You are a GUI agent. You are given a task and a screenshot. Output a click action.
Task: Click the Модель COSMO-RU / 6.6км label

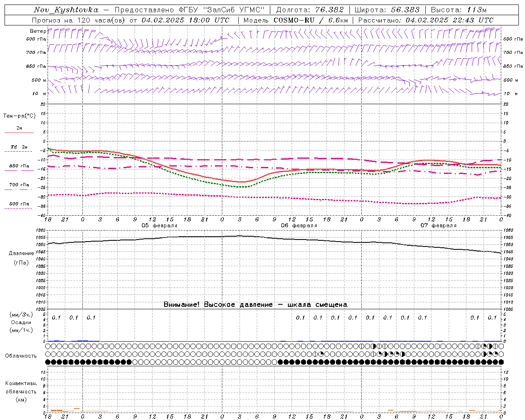pos(295,20)
